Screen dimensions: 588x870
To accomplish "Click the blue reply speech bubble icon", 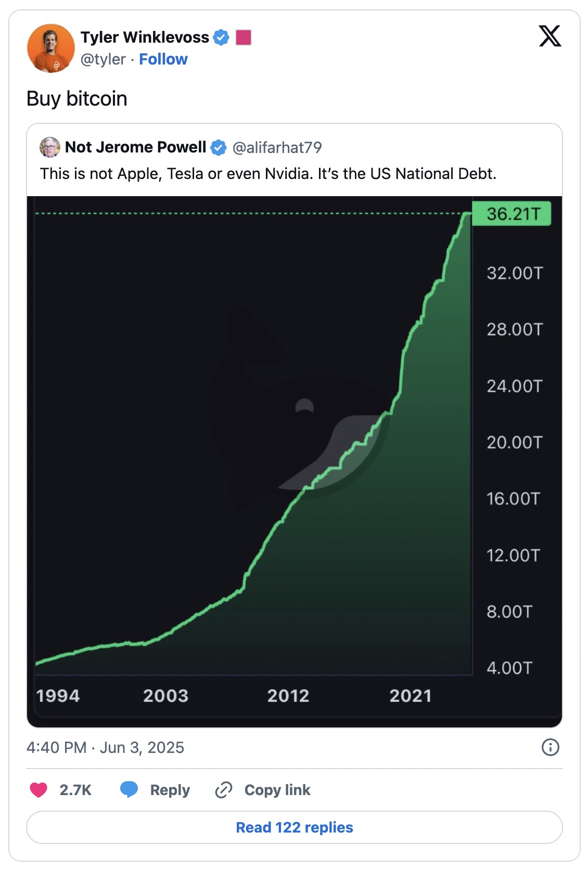I will pyautogui.click(x=129, y=789).
